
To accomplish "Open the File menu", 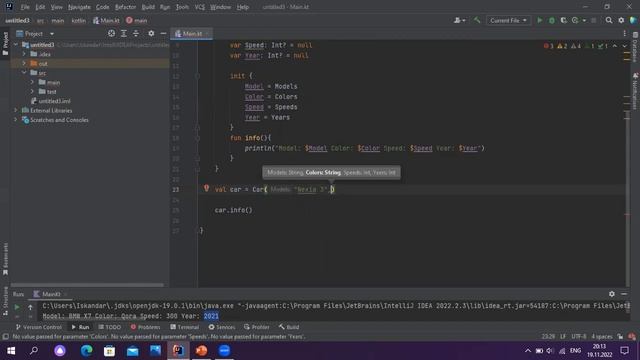I will point(25,7).
